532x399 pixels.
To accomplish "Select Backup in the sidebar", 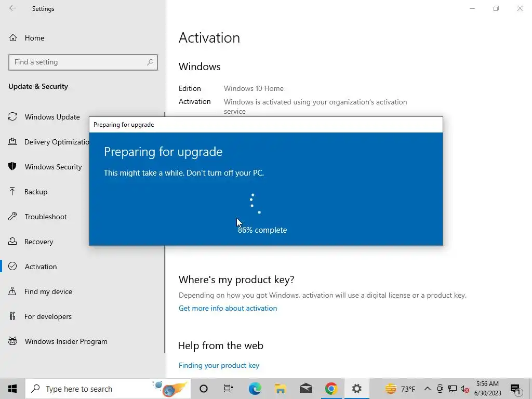I will click(x=36, y=192).
